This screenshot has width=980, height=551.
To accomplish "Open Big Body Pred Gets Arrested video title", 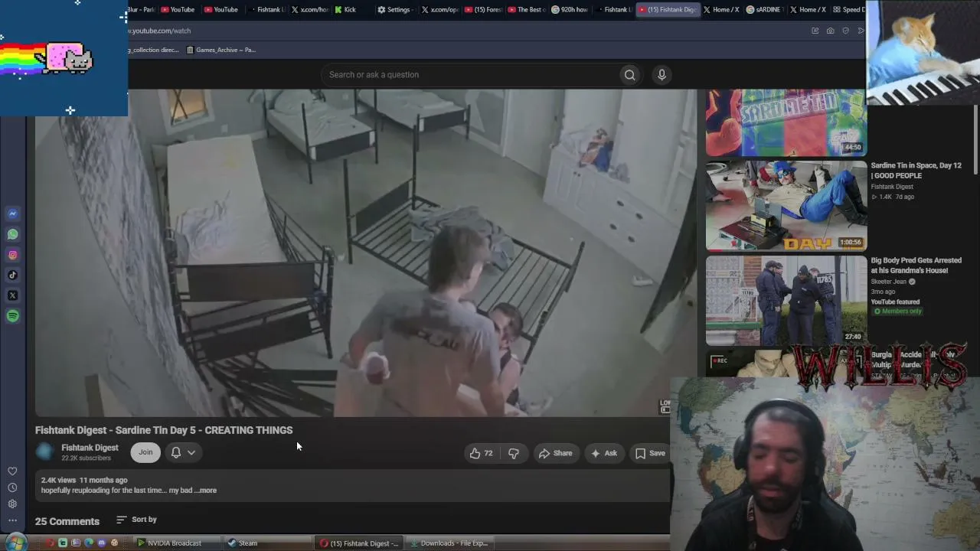I will click(916, 266).
